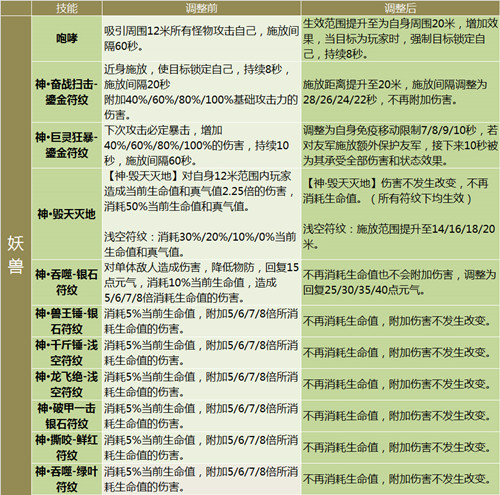Click the 伤害不发生改变，不再消耗生命值 text

396,191
